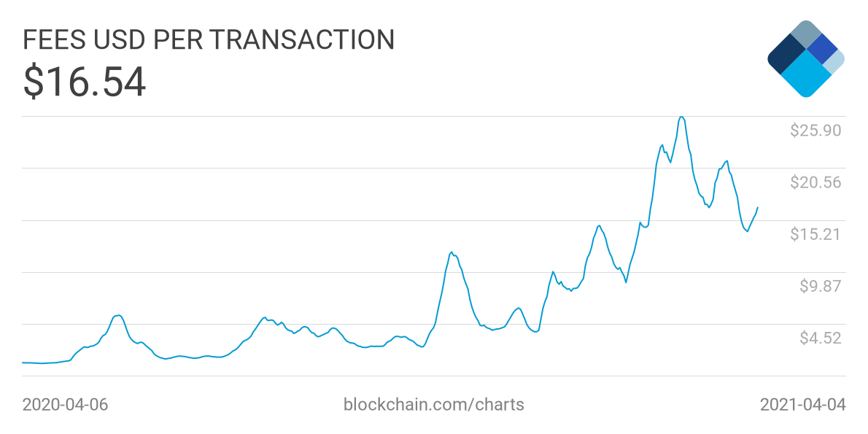Screen dimensions: 868x434
Task: Click the 2020-04-06 start date label
Action: [65, 404]
